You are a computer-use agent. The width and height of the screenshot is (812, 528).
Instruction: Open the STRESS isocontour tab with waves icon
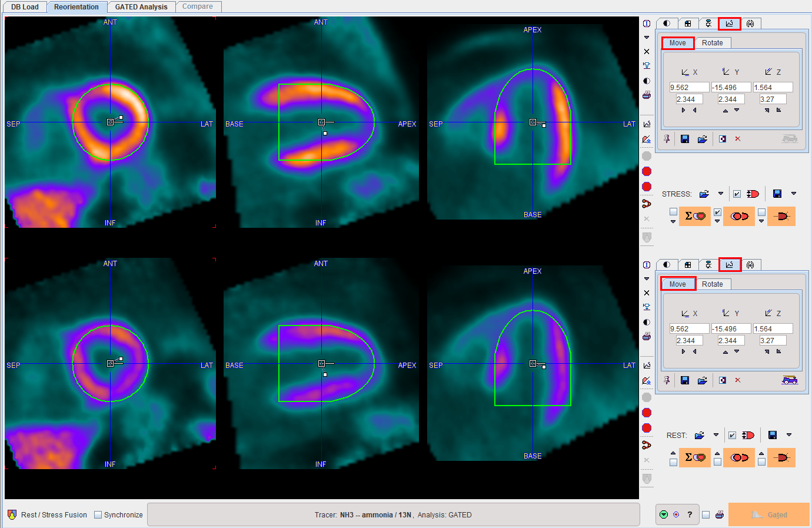tap(750, 24)
